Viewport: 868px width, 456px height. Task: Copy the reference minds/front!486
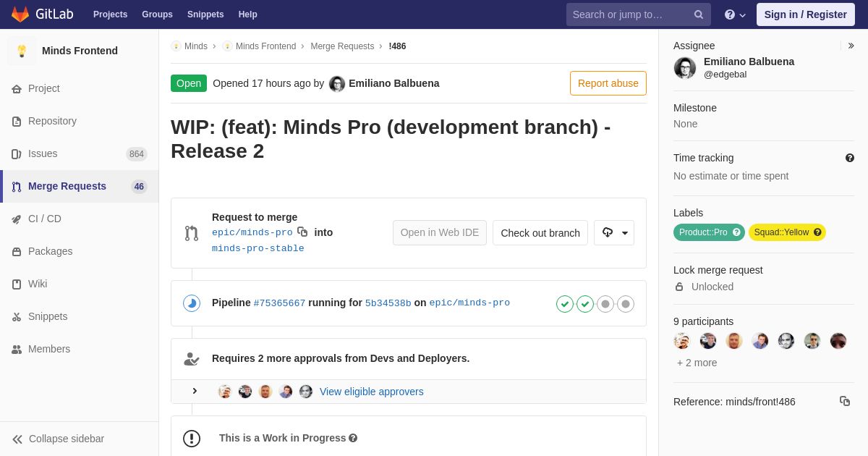tap(845, 401)
